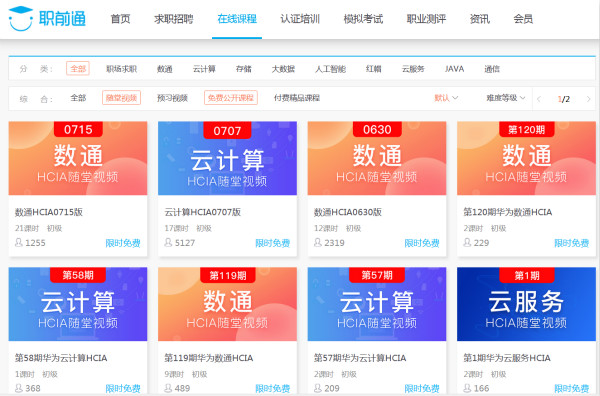Open the 难度等级 dropdown
600x396 pixels.
point(505,98)
